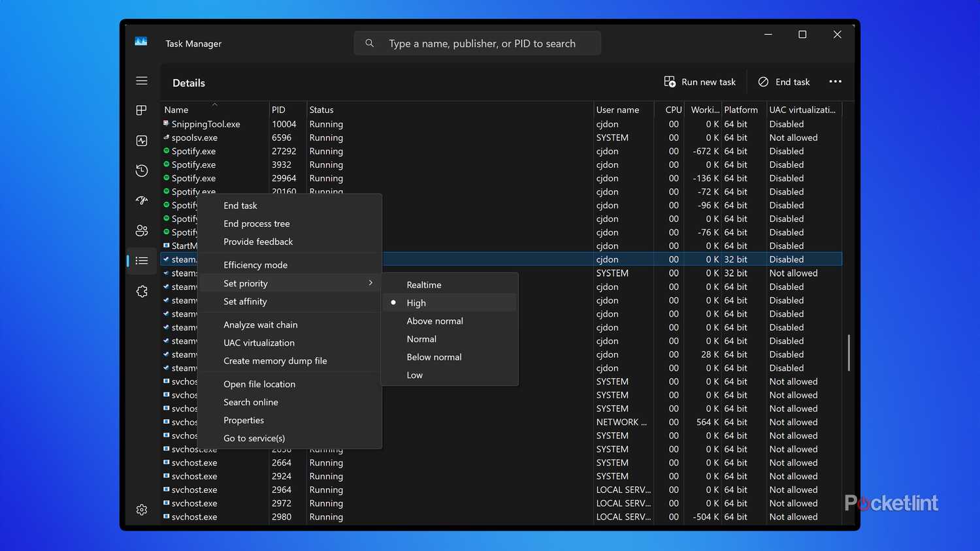Image resolution: width=980 pixels, height=551 pixels.
Task: Open Task Manager settings gear
Action: [x=142, y=510]
